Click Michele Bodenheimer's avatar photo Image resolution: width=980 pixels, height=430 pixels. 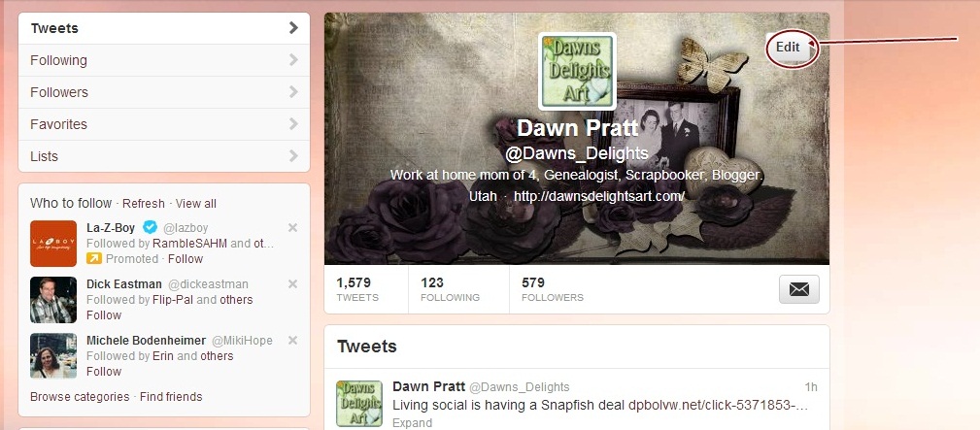53,355
